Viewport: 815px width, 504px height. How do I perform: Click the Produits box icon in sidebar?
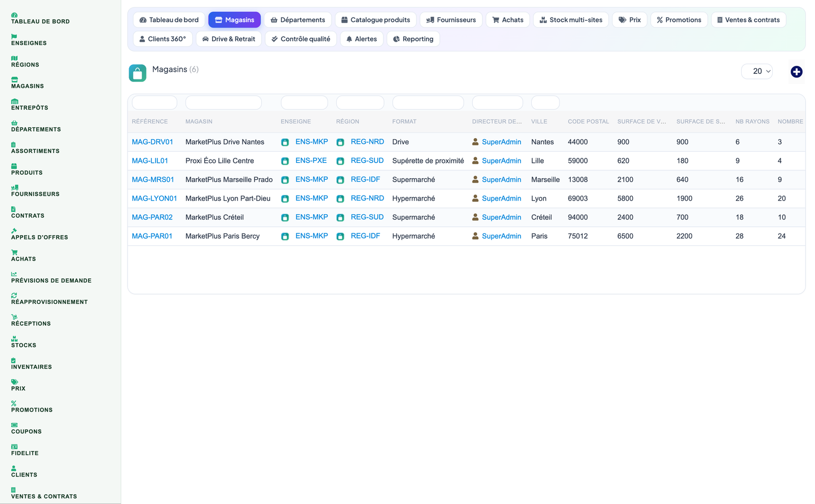[x=14, y=166]
